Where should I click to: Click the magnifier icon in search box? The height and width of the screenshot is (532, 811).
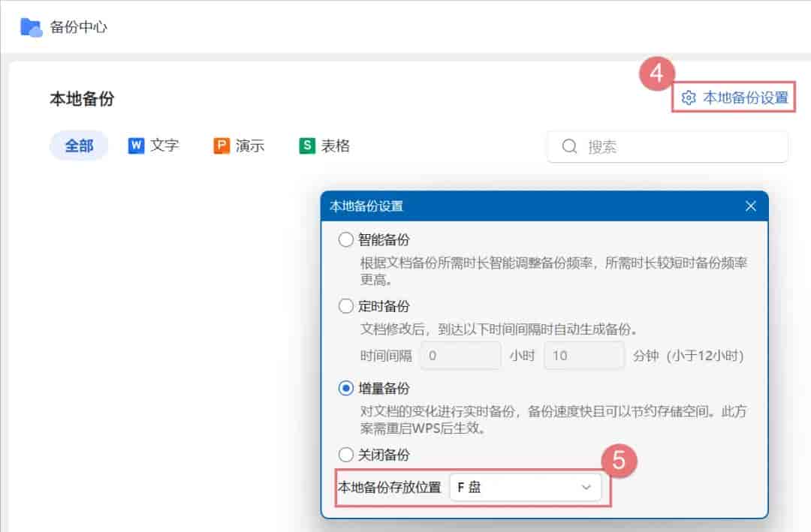point(569,147)
